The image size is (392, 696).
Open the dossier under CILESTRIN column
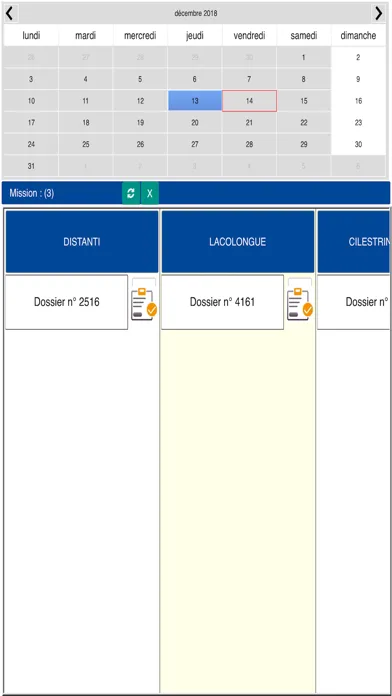coord(354,302)
